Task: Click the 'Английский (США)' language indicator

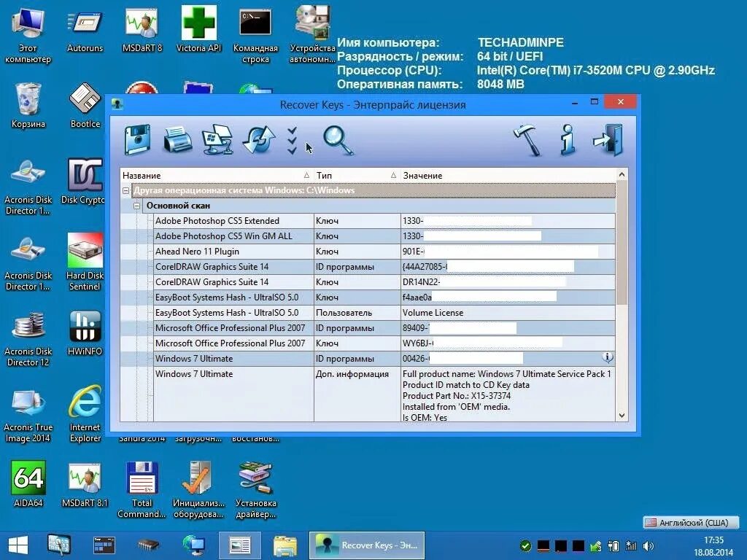Action: [691, 522]
